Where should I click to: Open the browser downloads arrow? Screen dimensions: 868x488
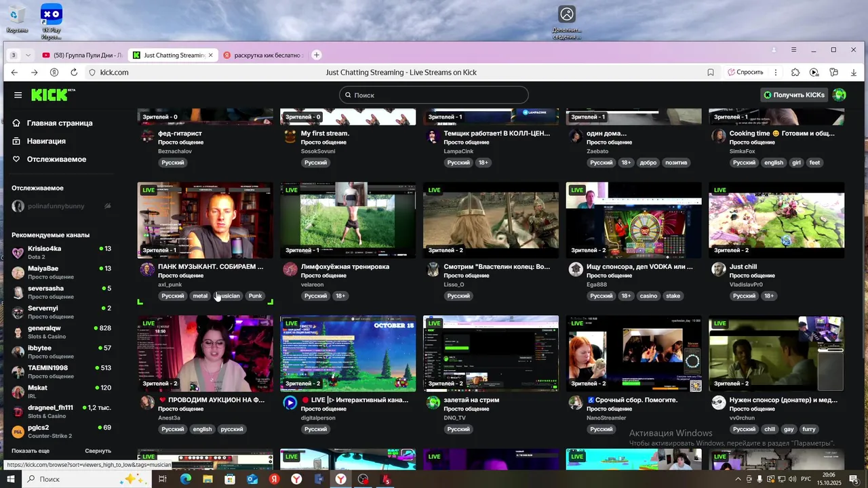854,73
